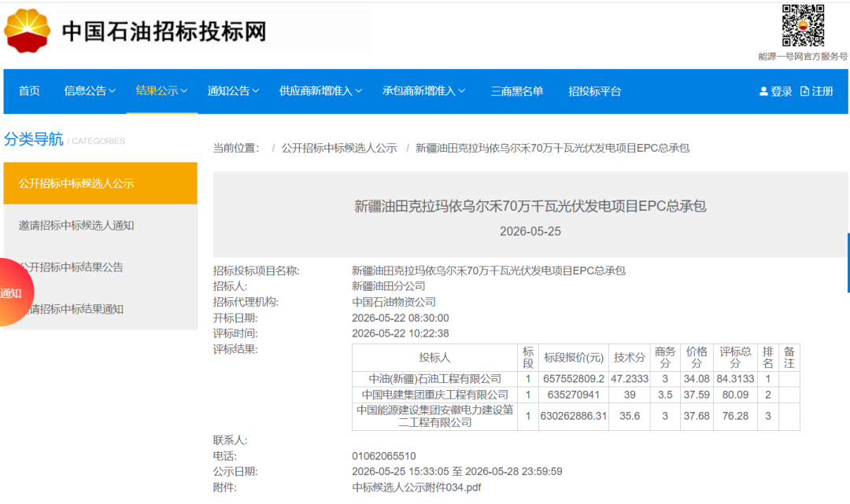Screen dimensions: 850x504
Task: Click the 公示日期 date range text
Action: tap(457, 472)
